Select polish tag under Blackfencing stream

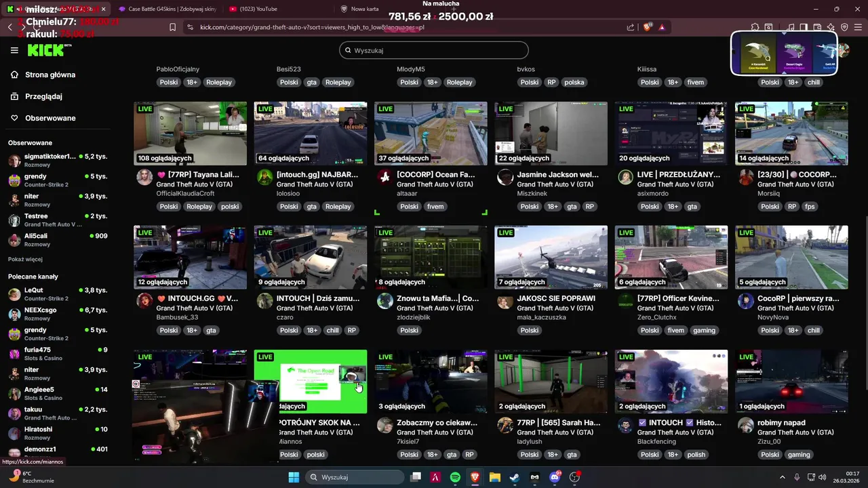click(696, 455)
